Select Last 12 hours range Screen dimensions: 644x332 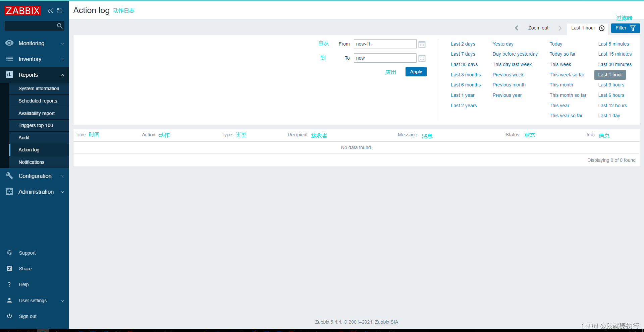(612, 106)
